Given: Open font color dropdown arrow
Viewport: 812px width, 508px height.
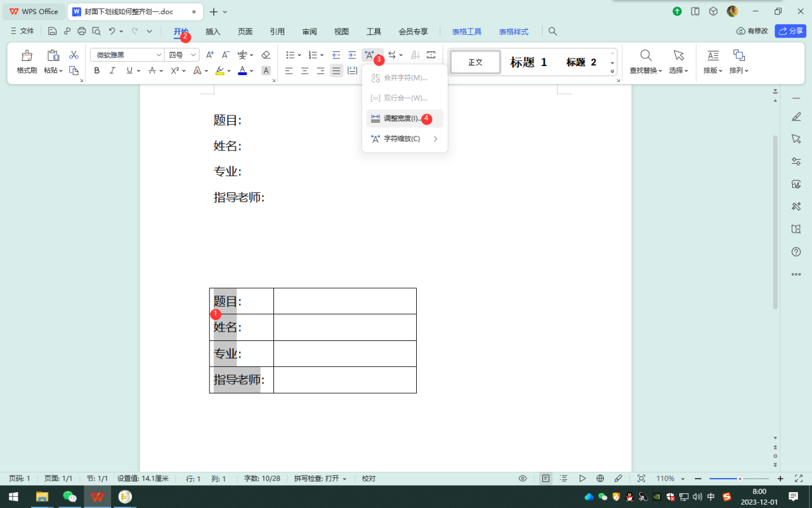Looking at the screenshot, I should point(252,70).
